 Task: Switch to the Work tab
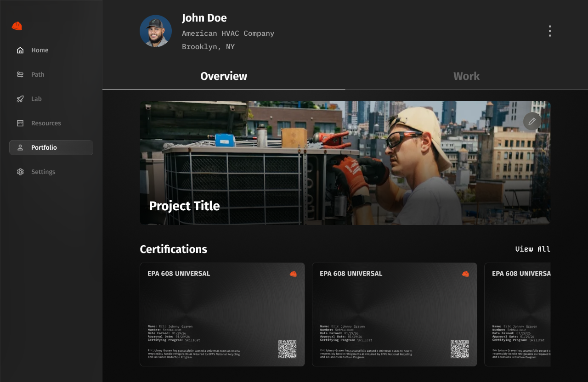click(466, 76)
